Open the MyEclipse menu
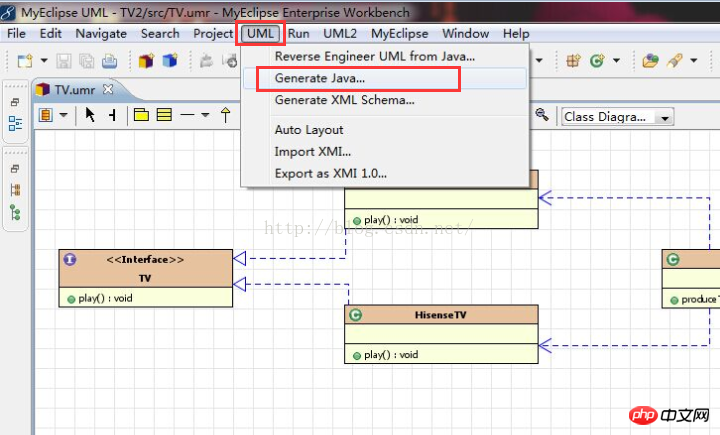 [399, 34]
